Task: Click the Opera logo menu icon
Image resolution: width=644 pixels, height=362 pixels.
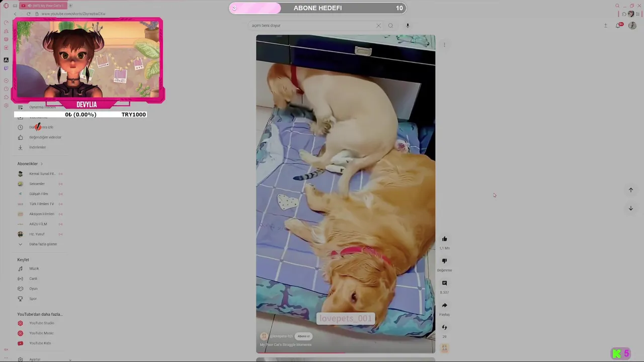Action: [6, 6]
